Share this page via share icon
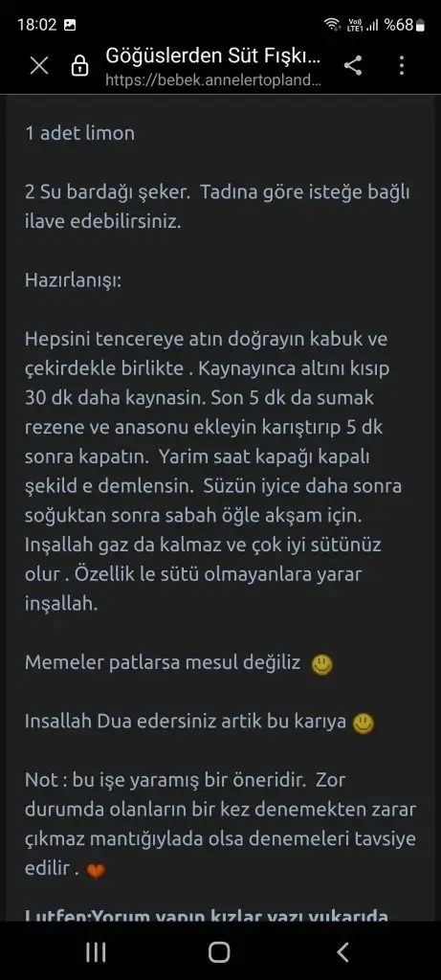The width and height of the screenshot is (441, 980). click(353, 65)
